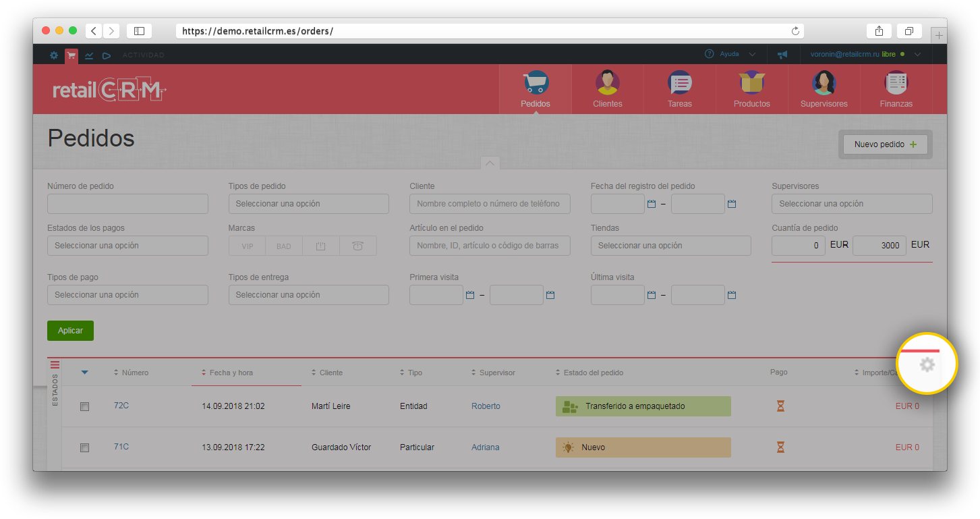Check the box for order 72C

84,406
